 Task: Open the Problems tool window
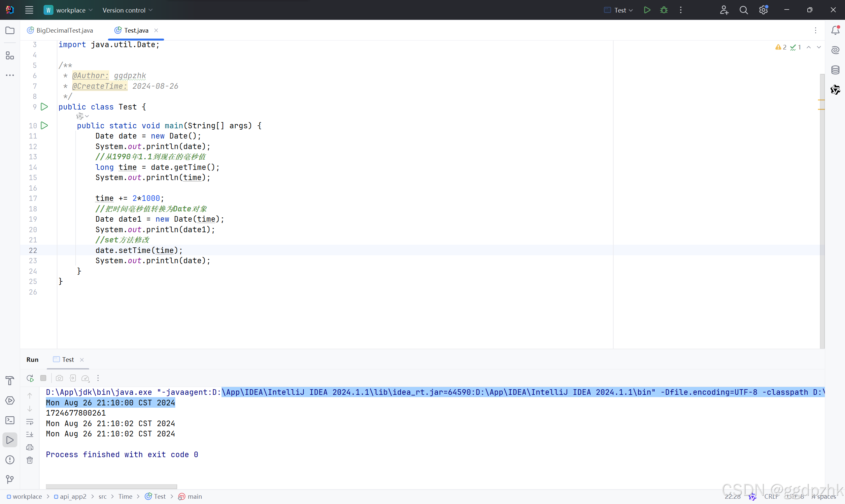pos(10,460)
